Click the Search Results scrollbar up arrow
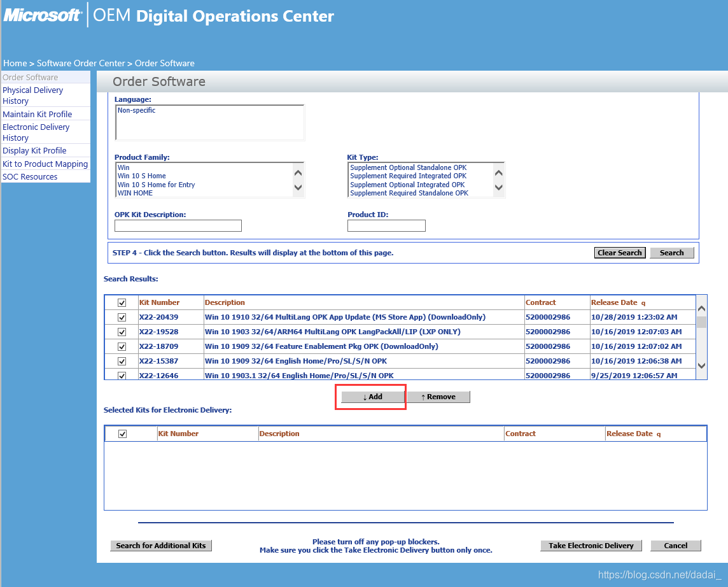Screen dimensions: 728x587 (701, 308)
